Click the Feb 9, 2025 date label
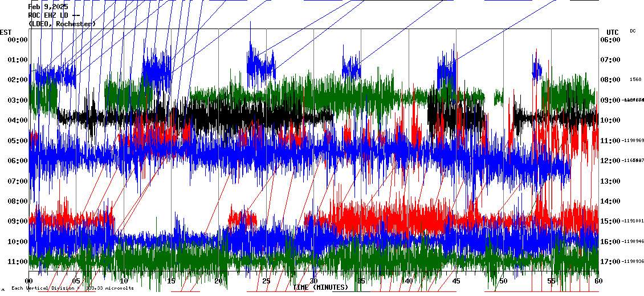Screen dimensions: 644x296 [x=48, y=7]
